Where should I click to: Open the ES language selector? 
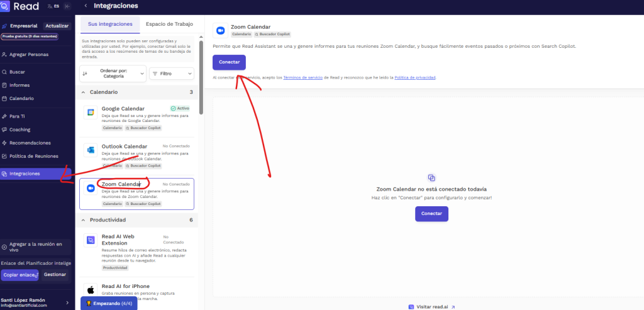click(53, 6)
